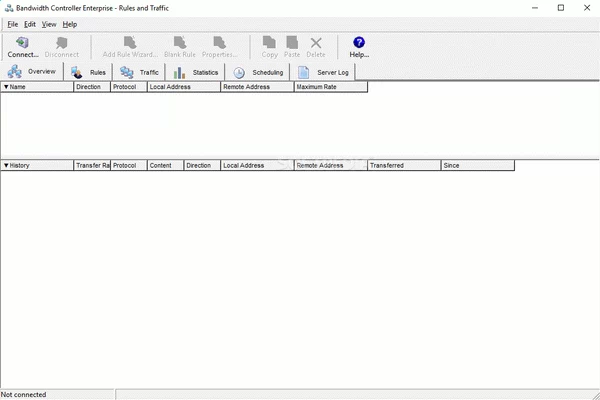Switch to the Overview tab
The image size is (600, 400).
click(x=32, y=72)
